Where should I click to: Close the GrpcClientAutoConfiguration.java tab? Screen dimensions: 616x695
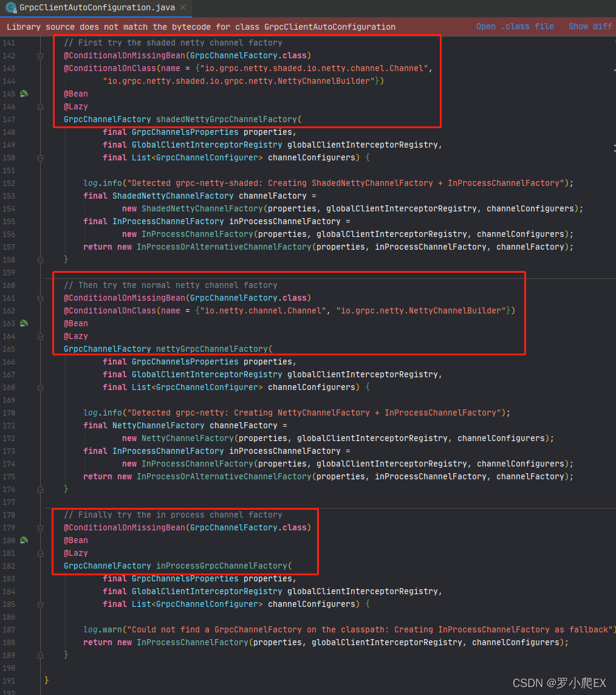(x=183, y=9)
